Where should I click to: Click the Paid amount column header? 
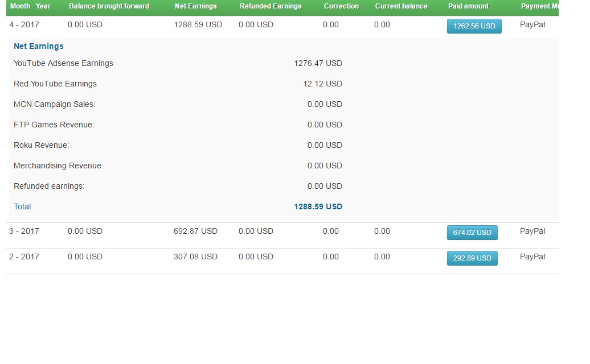pos(469,6)
